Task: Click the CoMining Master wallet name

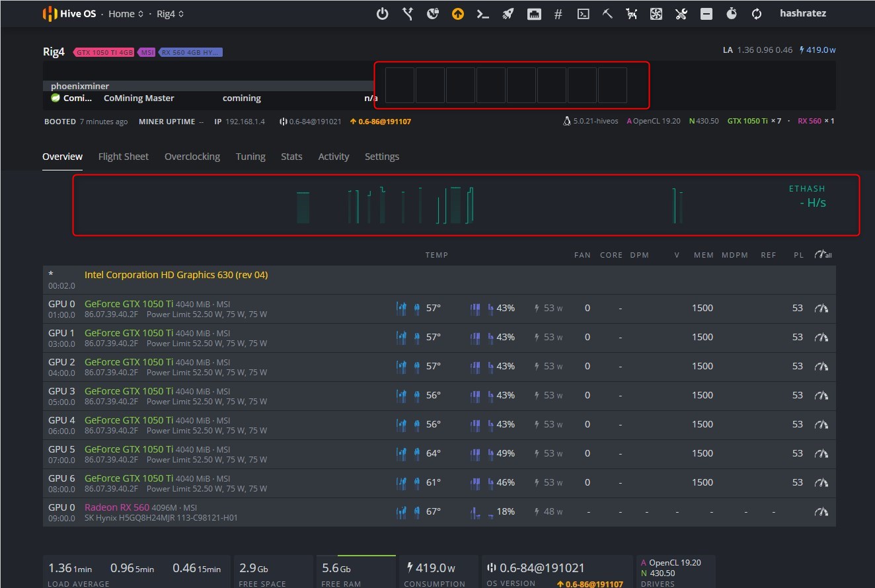Action: [x=139, y=98]
